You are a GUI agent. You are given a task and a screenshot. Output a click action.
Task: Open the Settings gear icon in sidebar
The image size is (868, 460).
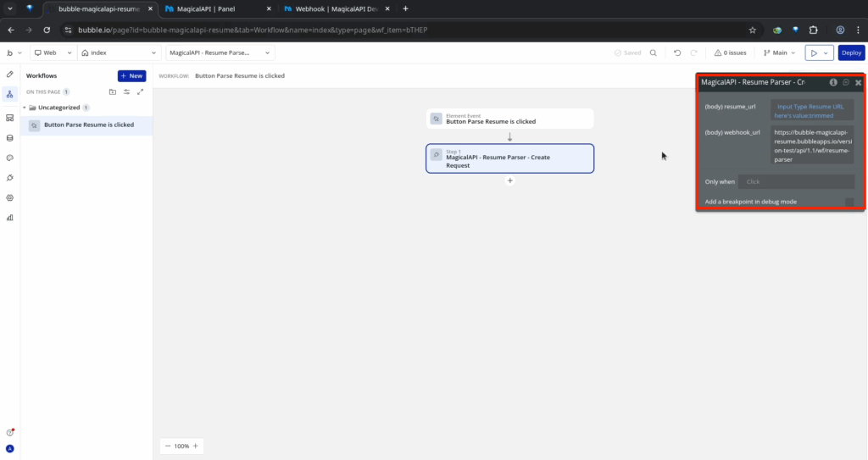[x=10, y=197]
